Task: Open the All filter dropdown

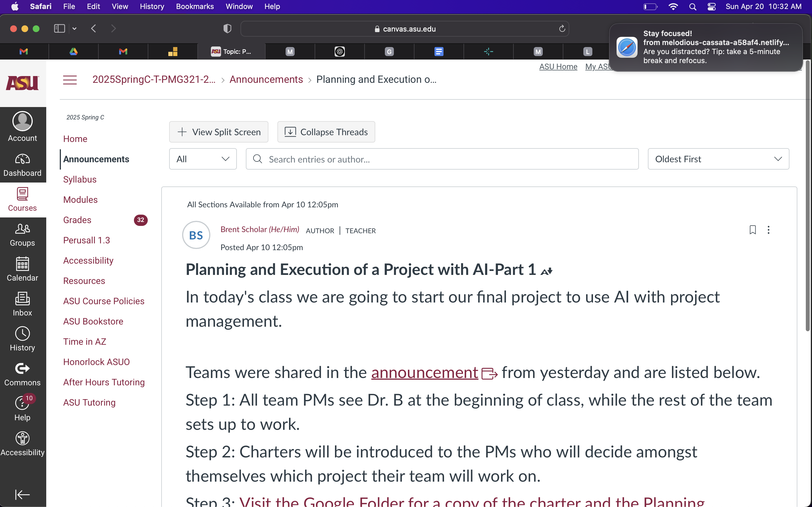Action: coord(203,159)
